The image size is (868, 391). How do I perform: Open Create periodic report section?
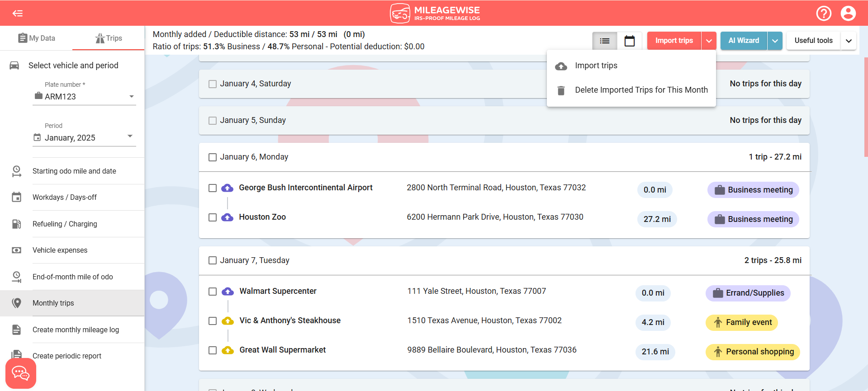[72, 356]
